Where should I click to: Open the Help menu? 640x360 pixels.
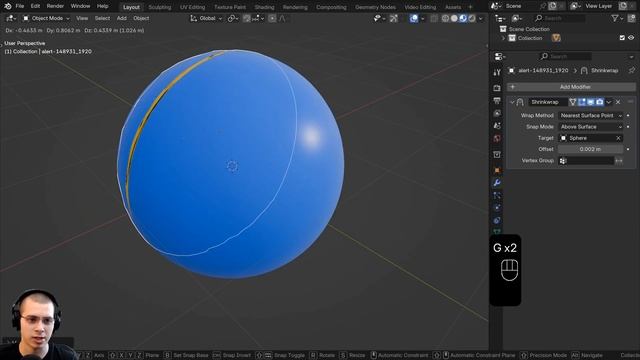[x=102, y=6]
